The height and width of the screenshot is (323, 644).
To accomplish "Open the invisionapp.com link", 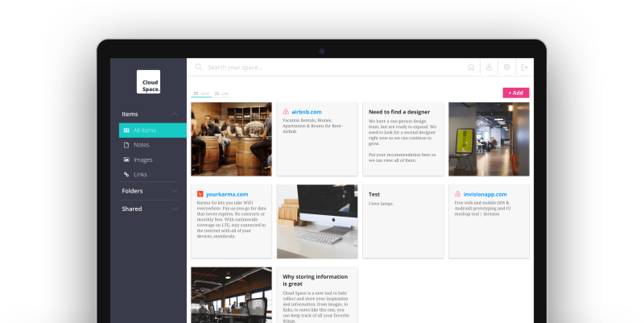I will tap(485, 194).
